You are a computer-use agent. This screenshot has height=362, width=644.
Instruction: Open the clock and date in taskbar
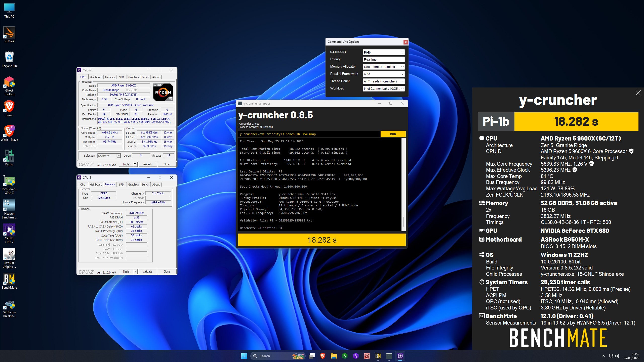[x=631, y=356]
